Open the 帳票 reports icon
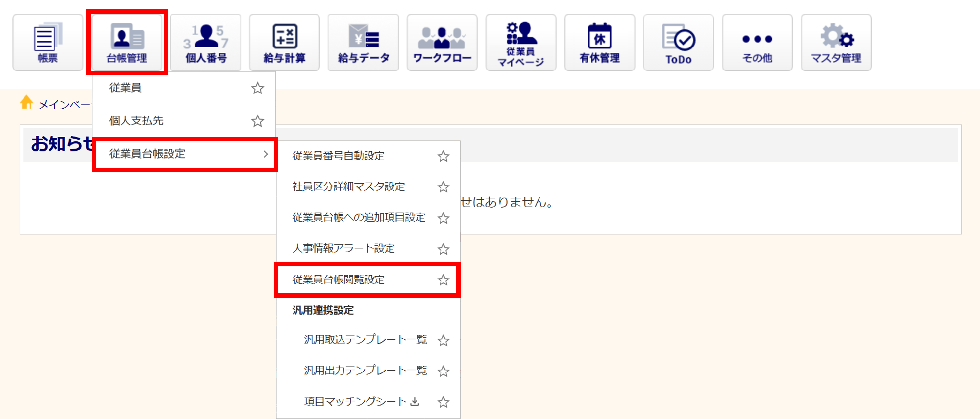The height and width of the screenshot is (419, 980). pyautogui.click(x=48, y=43)
